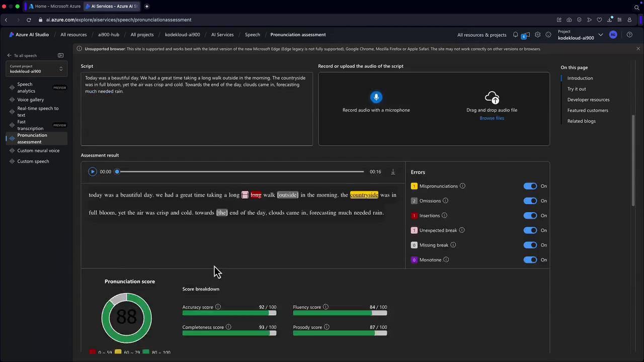Go to Developer resources section
Viewport: 644px width, 362px height.
click(x=588, y=100)
